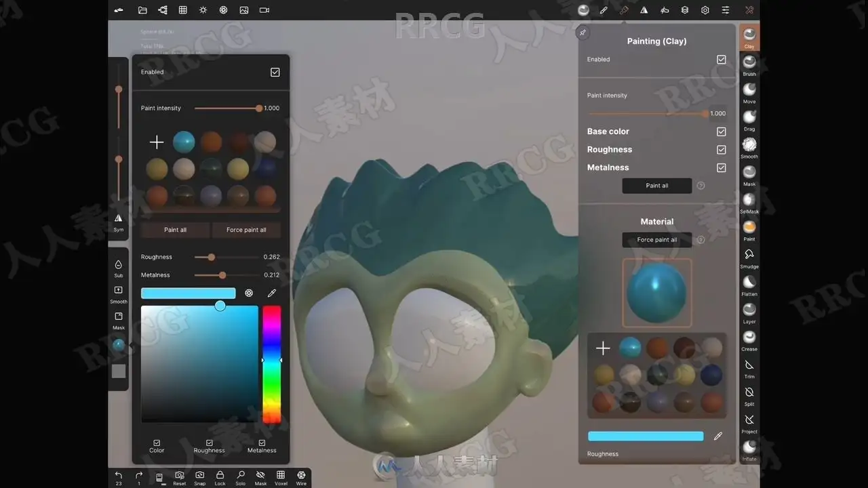
Task: Pick the Crease tool
Action: pyautogui.click(x=749, y=340)
